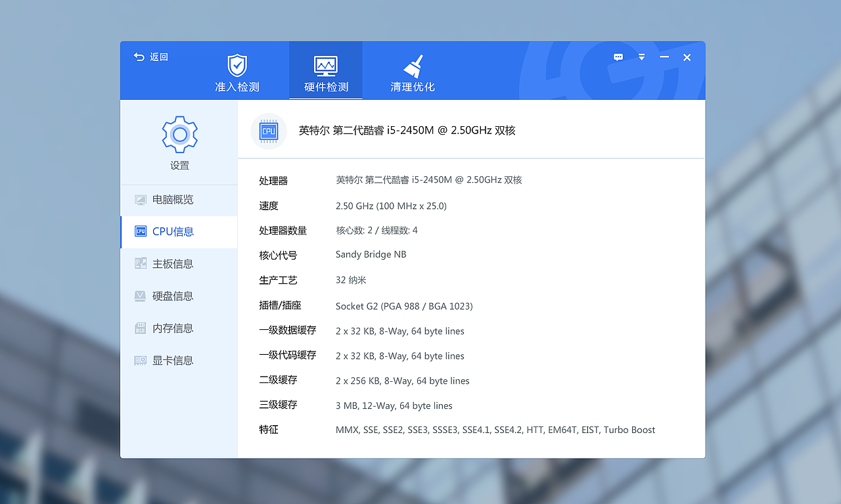Open the title bar dropdown menu arrow
The height and width of the screenshot is (504, 841).
click(x=641, y=57)
